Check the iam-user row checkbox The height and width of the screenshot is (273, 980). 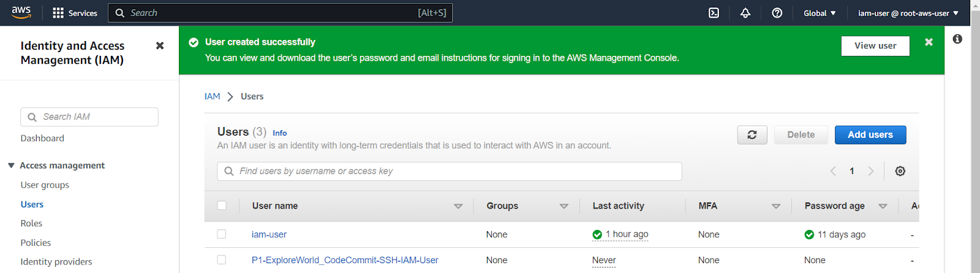222,234
